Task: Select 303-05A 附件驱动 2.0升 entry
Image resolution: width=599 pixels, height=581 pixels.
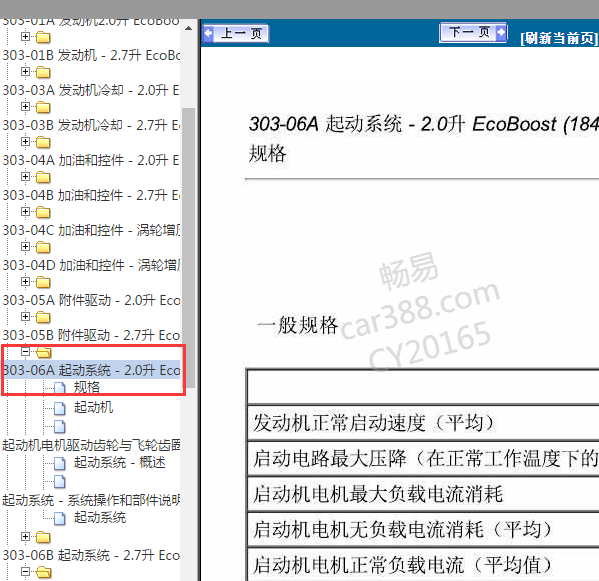Action: tap(91, 301)
